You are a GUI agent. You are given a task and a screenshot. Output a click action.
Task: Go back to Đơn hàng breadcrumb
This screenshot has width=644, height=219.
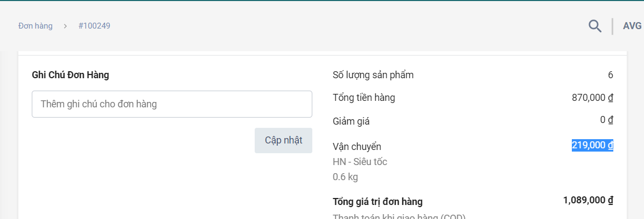pos(36,26)
